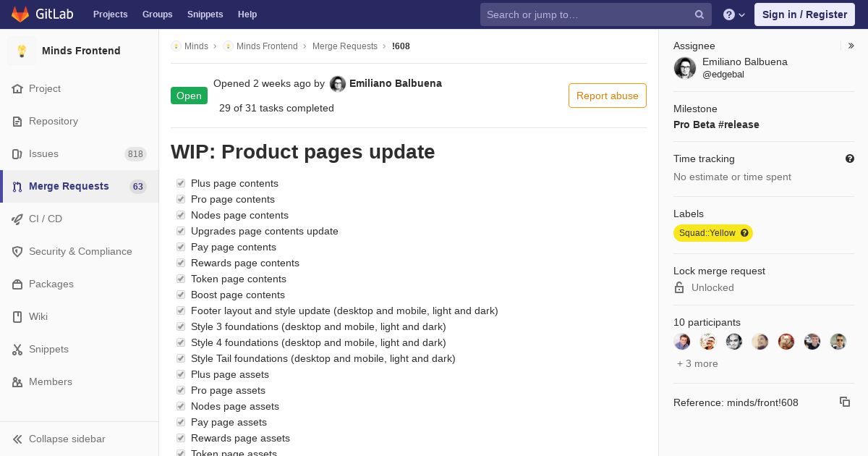Click the Search or jump to field
The image size is (868, 456).
[x=586, y=14]
